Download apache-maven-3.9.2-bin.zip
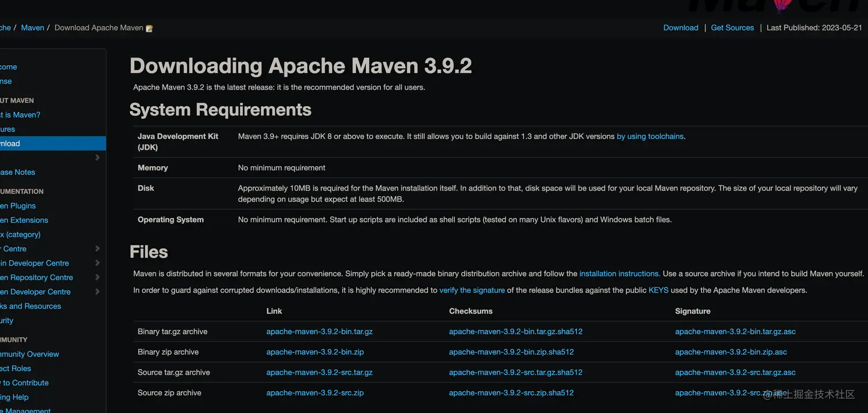 [x=315, y=352]
